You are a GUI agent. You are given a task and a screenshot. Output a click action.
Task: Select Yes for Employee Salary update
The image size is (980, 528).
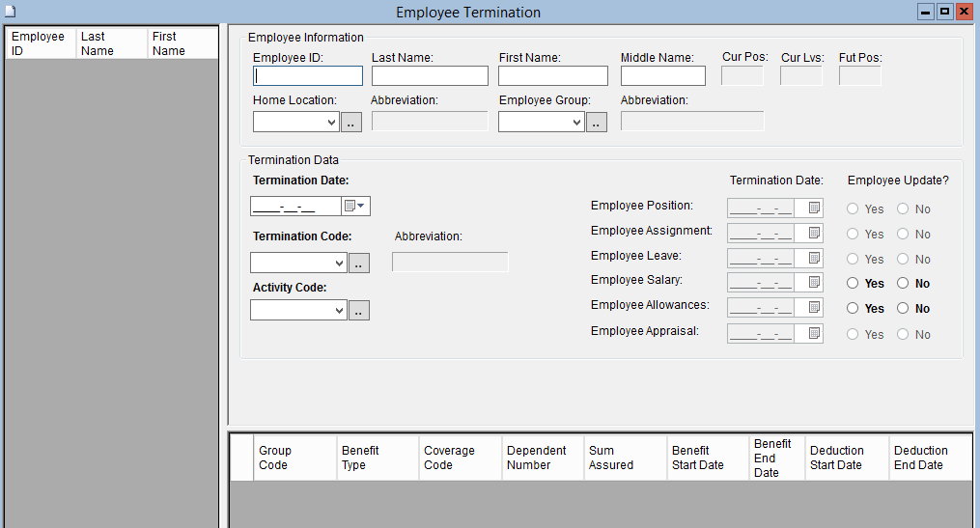[853, 284]
